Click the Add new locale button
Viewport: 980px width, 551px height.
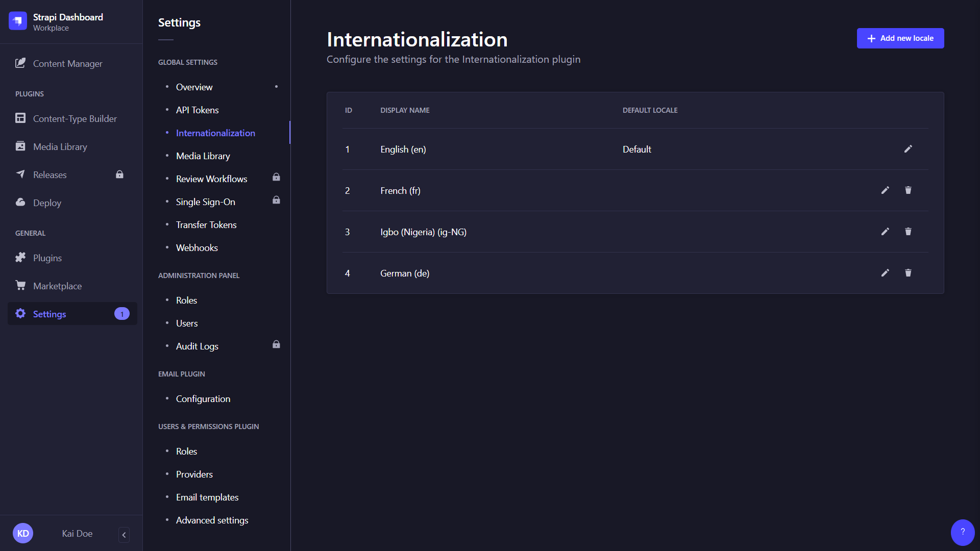pos(900,38)
